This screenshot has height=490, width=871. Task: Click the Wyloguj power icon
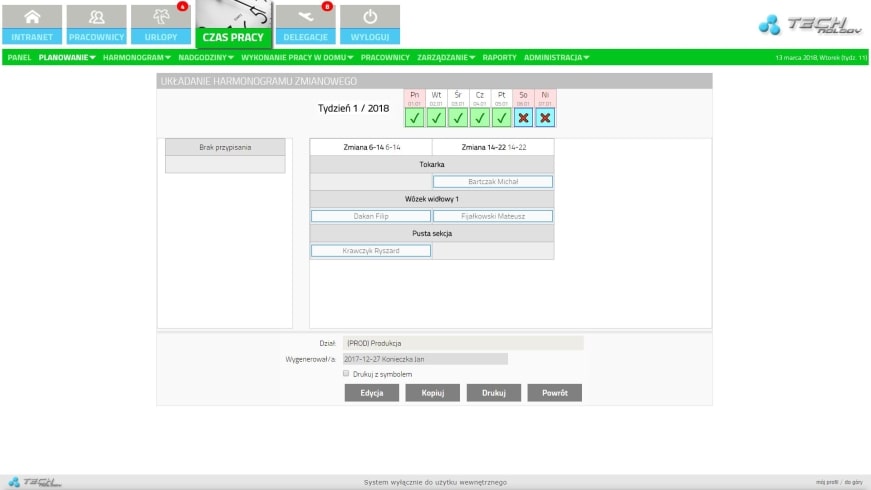point(370,18)
